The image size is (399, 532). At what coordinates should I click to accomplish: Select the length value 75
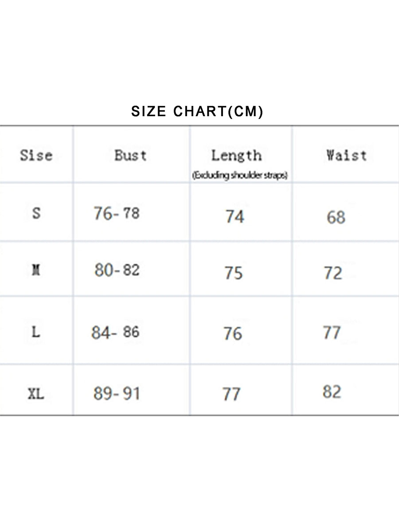(234, 273)
